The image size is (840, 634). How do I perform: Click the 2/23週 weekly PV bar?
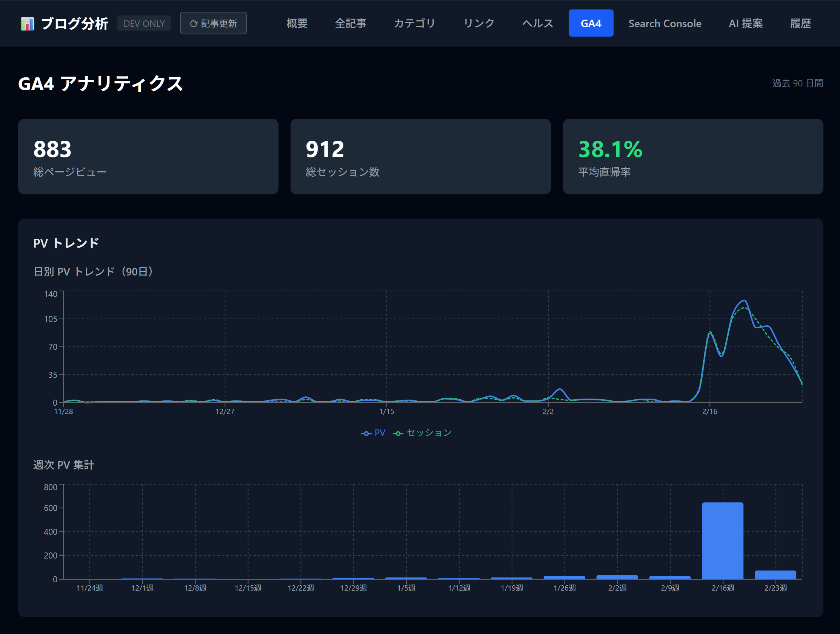tap(775, 574)
